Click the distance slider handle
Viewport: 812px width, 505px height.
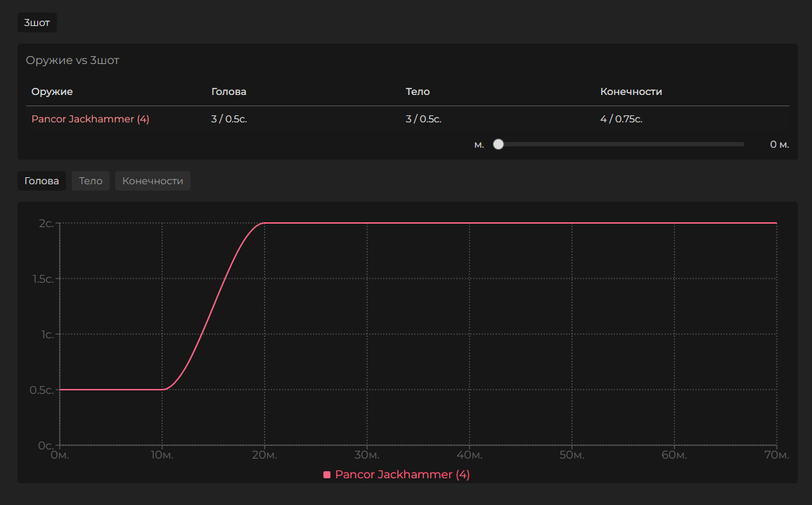[x=498, y=144]
